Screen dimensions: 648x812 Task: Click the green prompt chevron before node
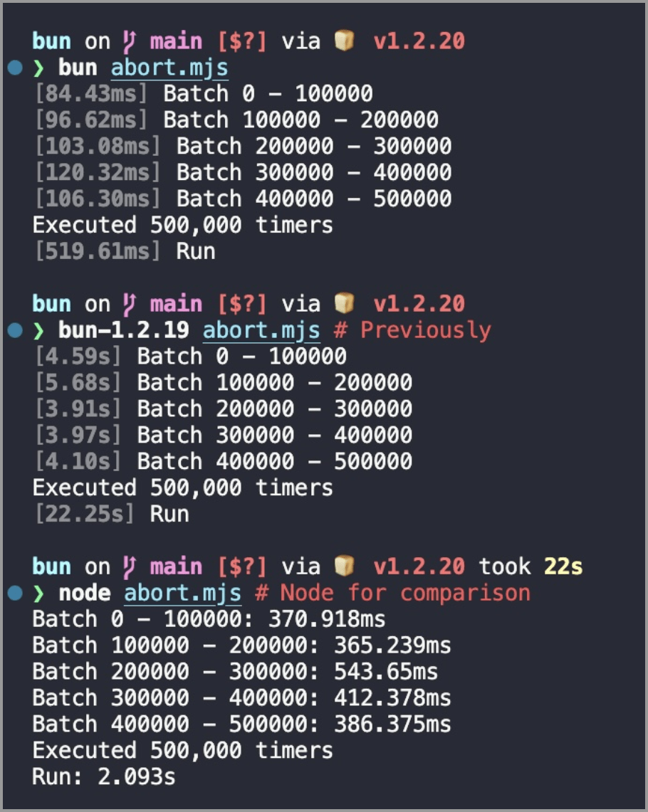(39, 594)
